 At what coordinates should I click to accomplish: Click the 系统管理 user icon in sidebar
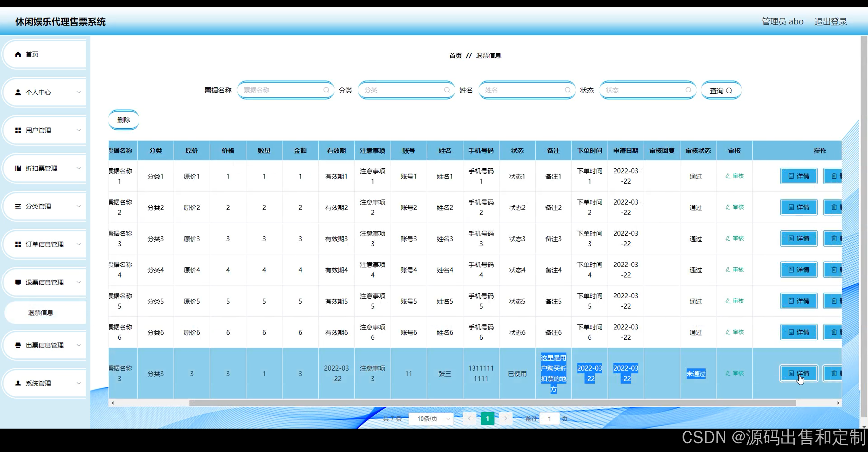point(18,383)
